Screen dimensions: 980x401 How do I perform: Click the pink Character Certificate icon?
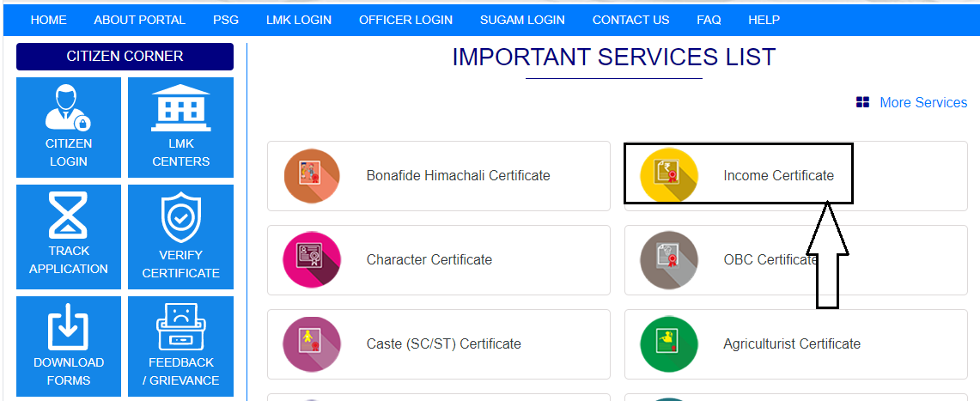[312, 260]
